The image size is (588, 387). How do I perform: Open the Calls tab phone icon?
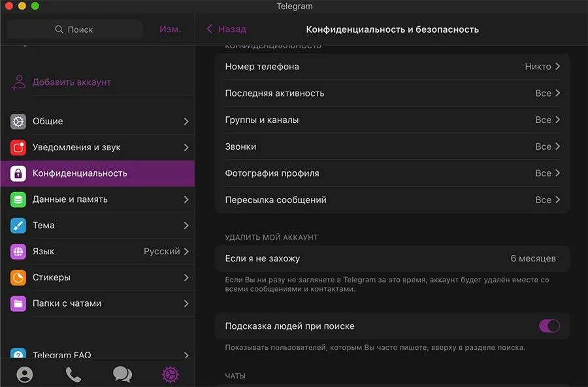(73, 375)
